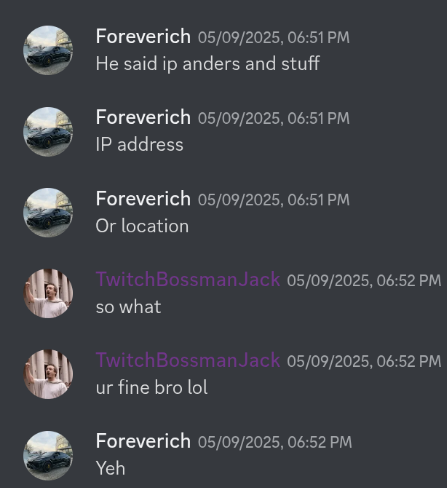Viewport: 447px width, 488px height.
Task: Click the Foreverich username above "Yeh"
Action: (x=143, y=441)
